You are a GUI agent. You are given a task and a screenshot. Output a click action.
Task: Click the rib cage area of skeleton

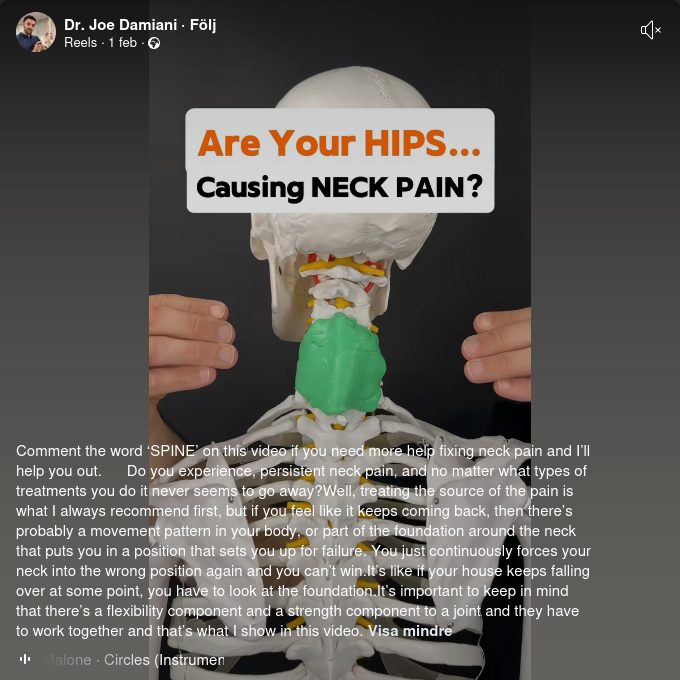(x=340, y=542)
